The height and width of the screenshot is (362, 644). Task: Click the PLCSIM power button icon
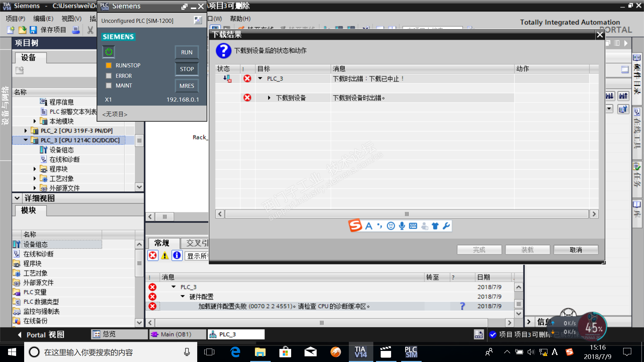point(109,52)
